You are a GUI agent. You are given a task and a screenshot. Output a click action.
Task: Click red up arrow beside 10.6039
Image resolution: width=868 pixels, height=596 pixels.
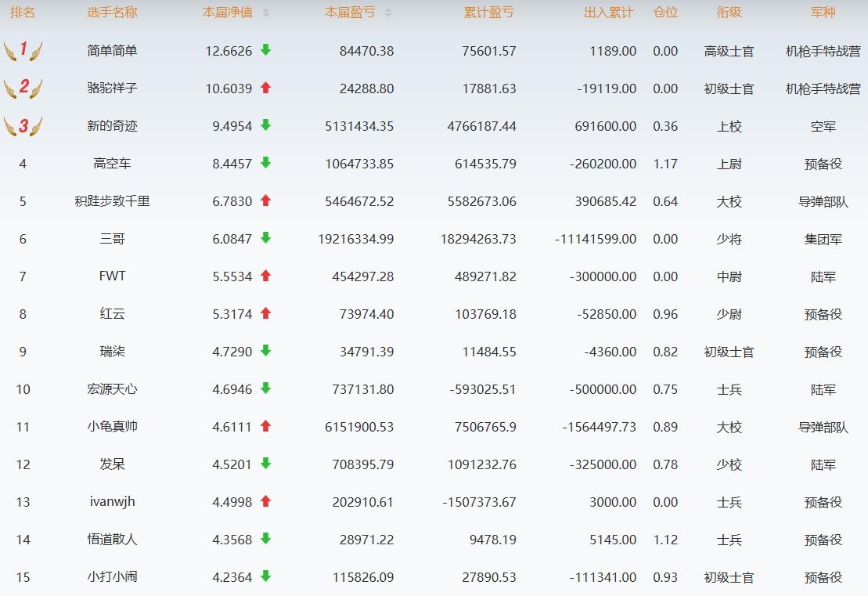pos(265,88)
